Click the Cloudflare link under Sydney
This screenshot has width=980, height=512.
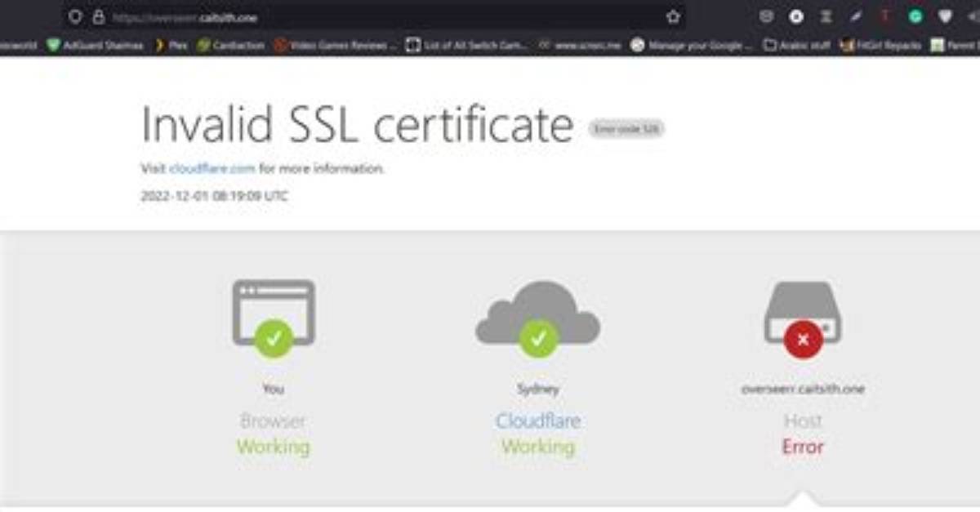(538, 421)
